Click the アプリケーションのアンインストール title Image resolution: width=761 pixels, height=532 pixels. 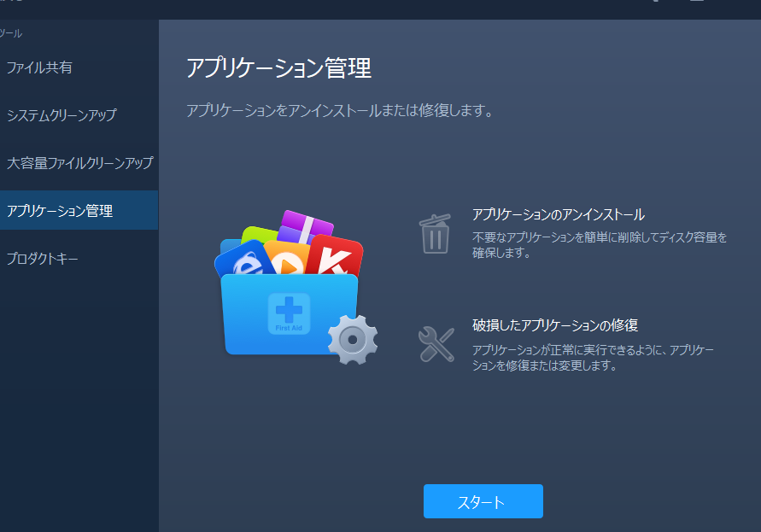tap(558, 214)
